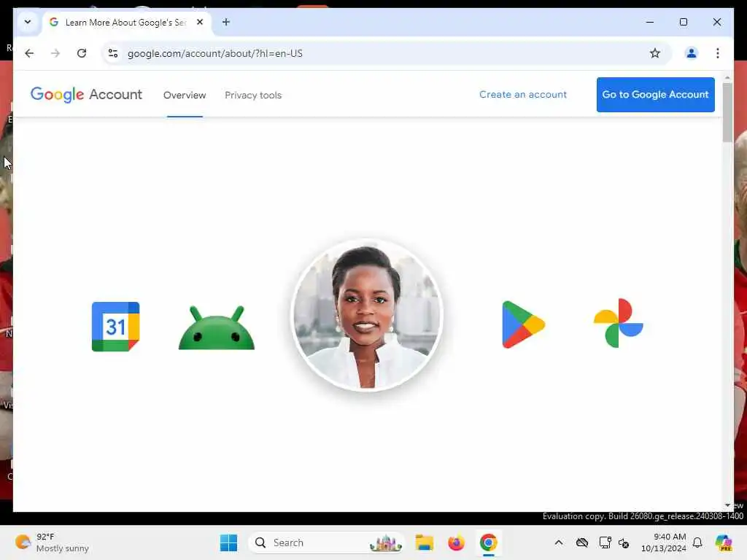Reload the current page
The height and width of the screenshot is (560, 747).
click(82, 53)
